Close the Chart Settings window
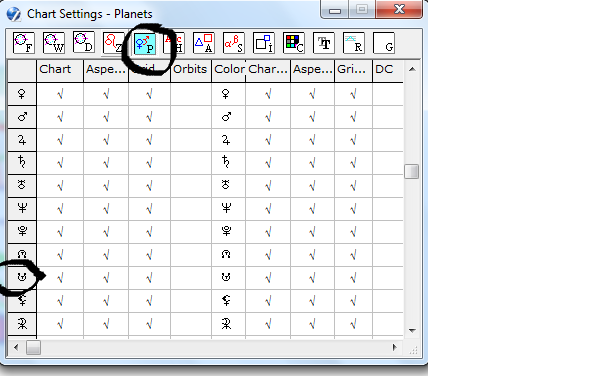The width and height of the screenshot is (614, 376). tap(399, 9)
